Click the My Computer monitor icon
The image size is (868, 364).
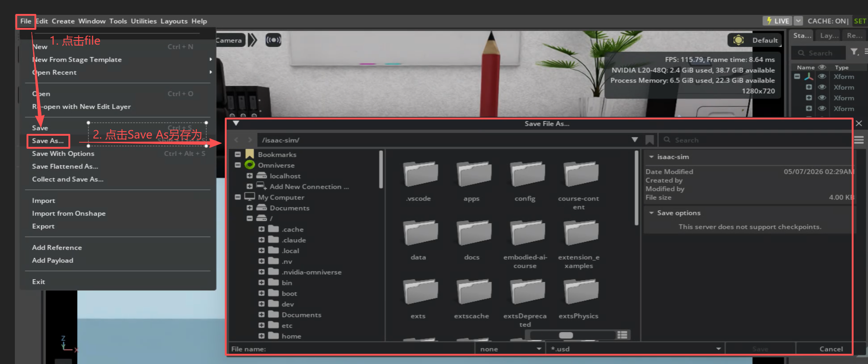coord(249,197)
